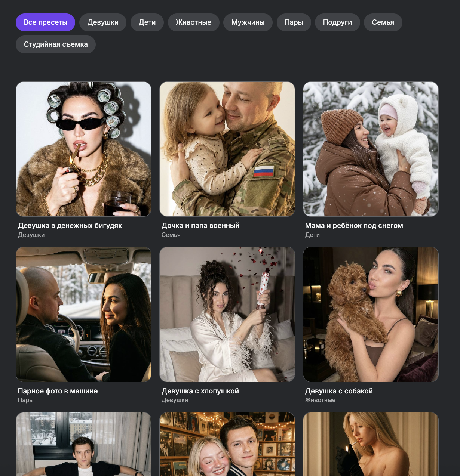Click the 'Девушка в денежных бигудях' title
The width and height of the screenshot is (460, 476).
(70, 226)
